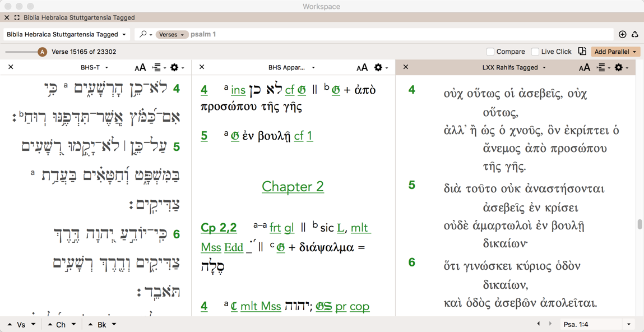Go to previous book with Bk up arrow
The image size is (644, 332).
(x=90, y=325)
